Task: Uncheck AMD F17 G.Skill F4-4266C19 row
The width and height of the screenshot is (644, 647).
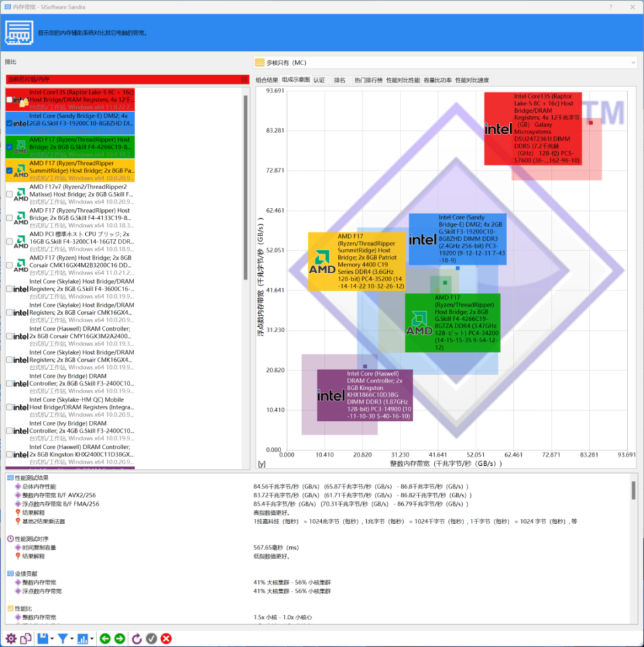Action: (x=9, y=147)
